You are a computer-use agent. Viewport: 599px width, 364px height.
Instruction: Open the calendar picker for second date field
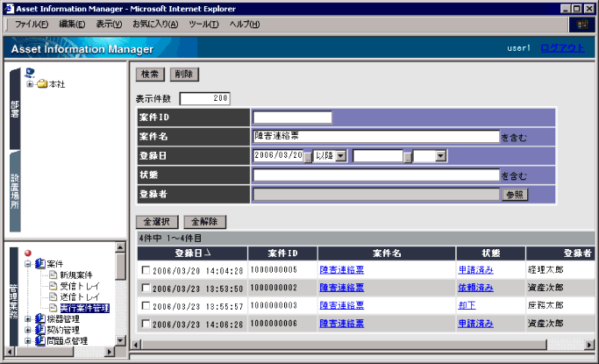(408, 157)
